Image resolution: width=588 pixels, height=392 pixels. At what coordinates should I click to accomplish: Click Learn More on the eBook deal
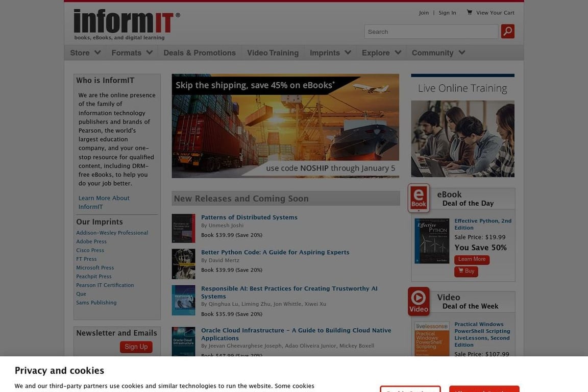pyautogui.click(x=471, y=259)
